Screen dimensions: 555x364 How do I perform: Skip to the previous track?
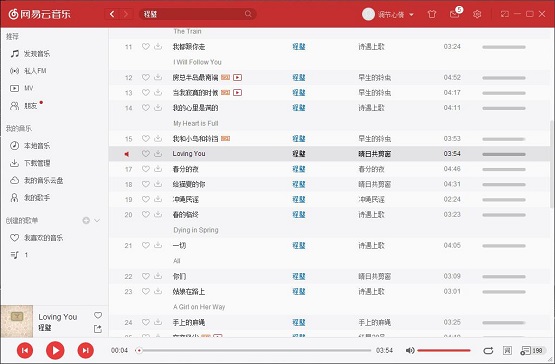tap(25, 351)
